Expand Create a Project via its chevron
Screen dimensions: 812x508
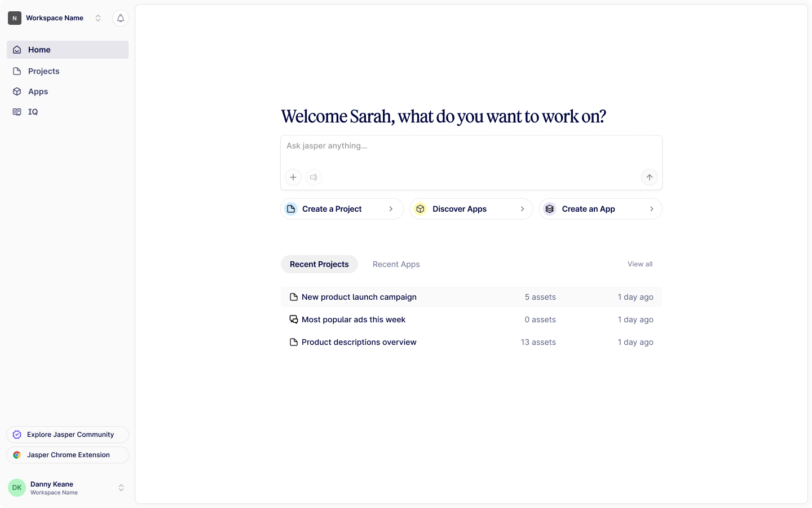(x=391, y=209)
